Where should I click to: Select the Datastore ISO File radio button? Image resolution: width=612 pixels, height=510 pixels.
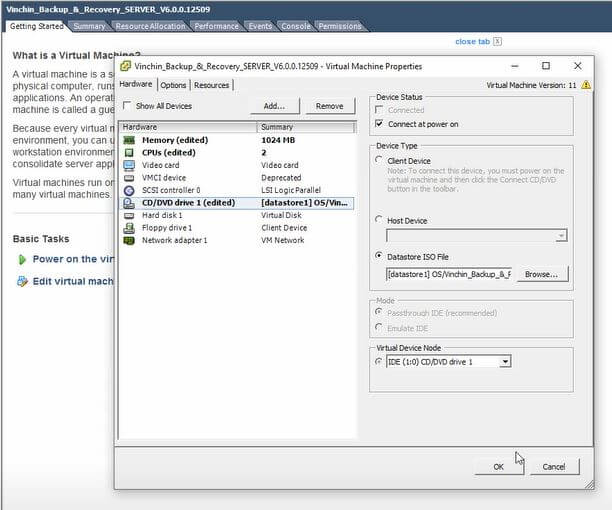pyautogui.click(x=379, y=256)
